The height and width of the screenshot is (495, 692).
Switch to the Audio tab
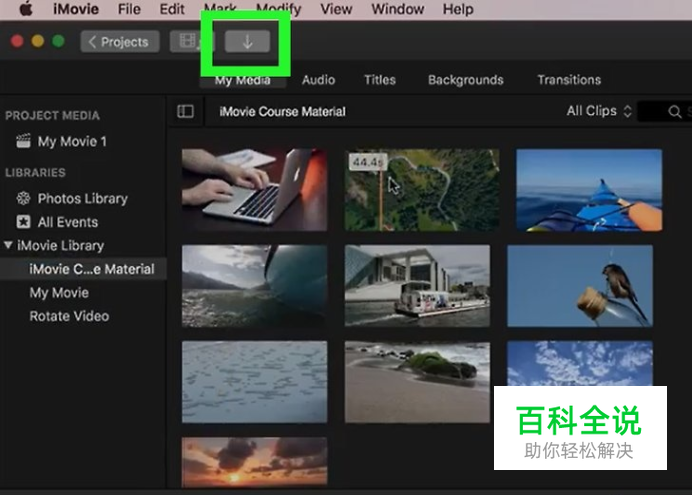318,80
